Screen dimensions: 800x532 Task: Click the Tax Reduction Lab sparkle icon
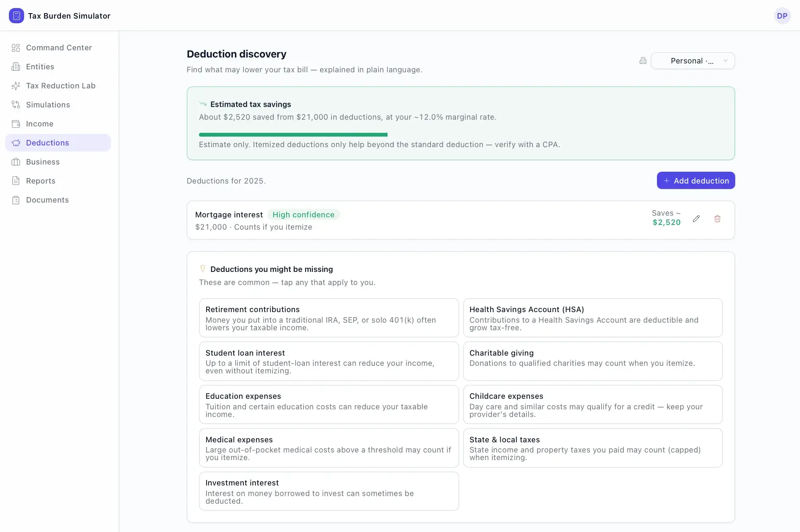click(x=16, y=86)
